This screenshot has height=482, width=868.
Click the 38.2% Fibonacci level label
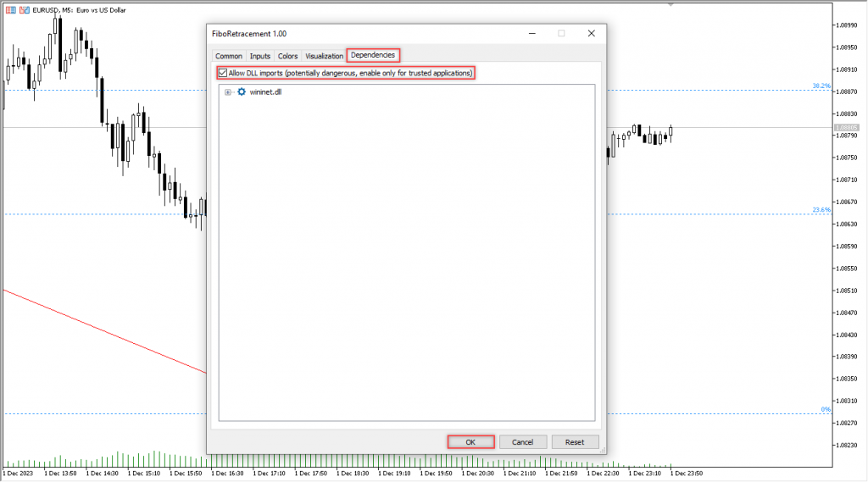(x=821, y=86)
